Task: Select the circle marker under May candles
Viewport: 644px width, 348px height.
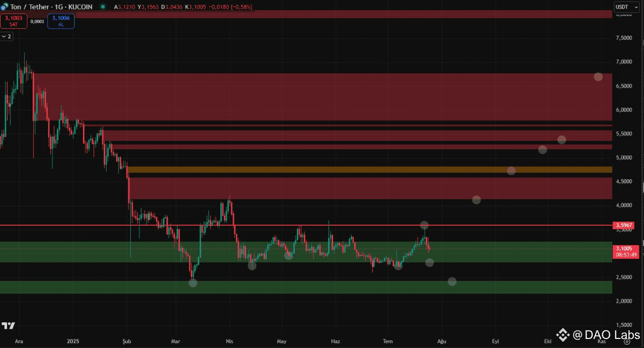Action: pyautogui.click(x=288, y=255)
